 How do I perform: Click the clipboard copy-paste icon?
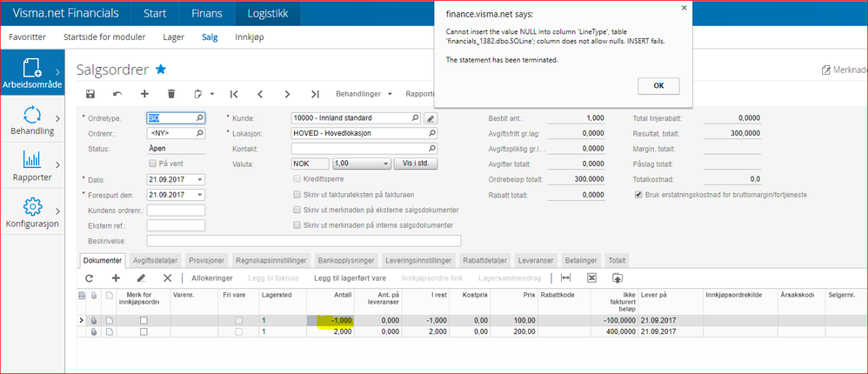[x=198, y=94]
